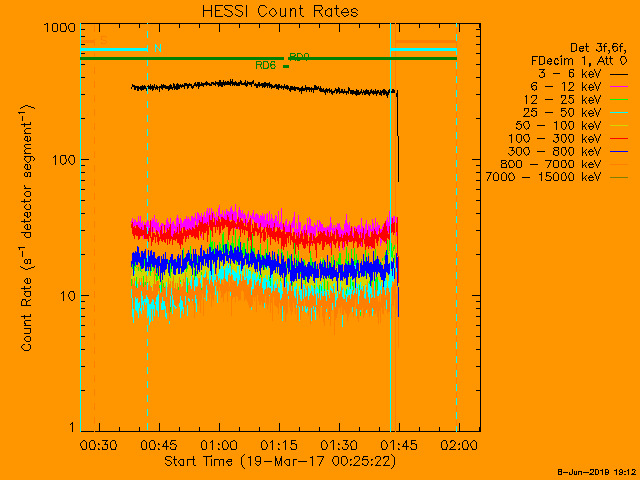Click the '02:00' x-axis tick label

(x=459, y=445)
